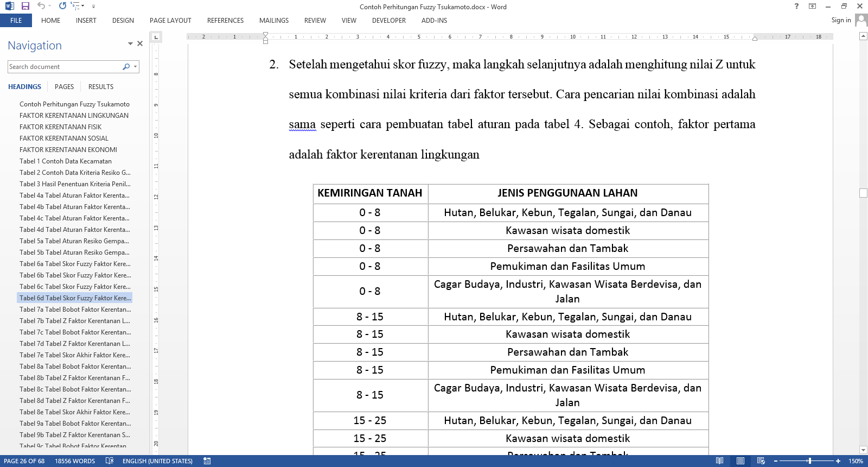Switch to Read Mode view icon
868x467 pixels.
(719, 461)
